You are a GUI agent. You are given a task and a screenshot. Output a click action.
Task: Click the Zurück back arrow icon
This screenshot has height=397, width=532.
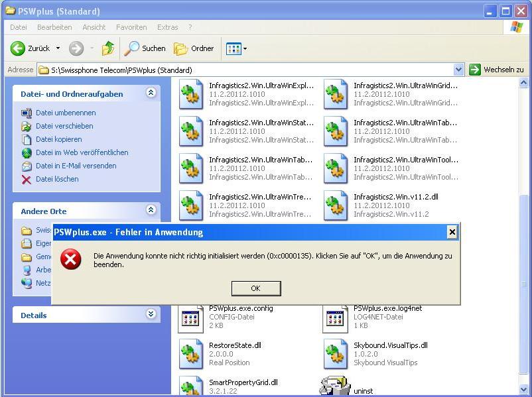[x=18, y=48]
